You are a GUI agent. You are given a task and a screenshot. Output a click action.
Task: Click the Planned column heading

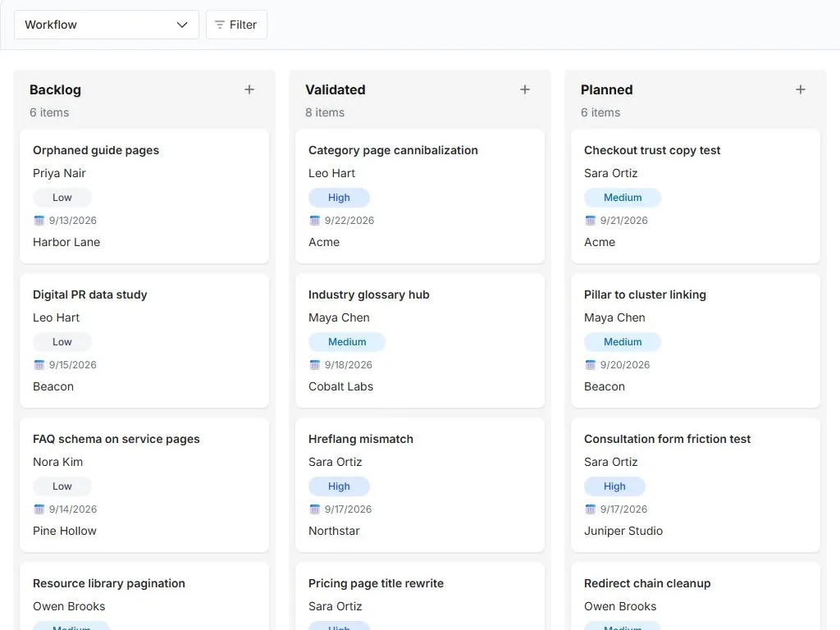coord(607,89)
